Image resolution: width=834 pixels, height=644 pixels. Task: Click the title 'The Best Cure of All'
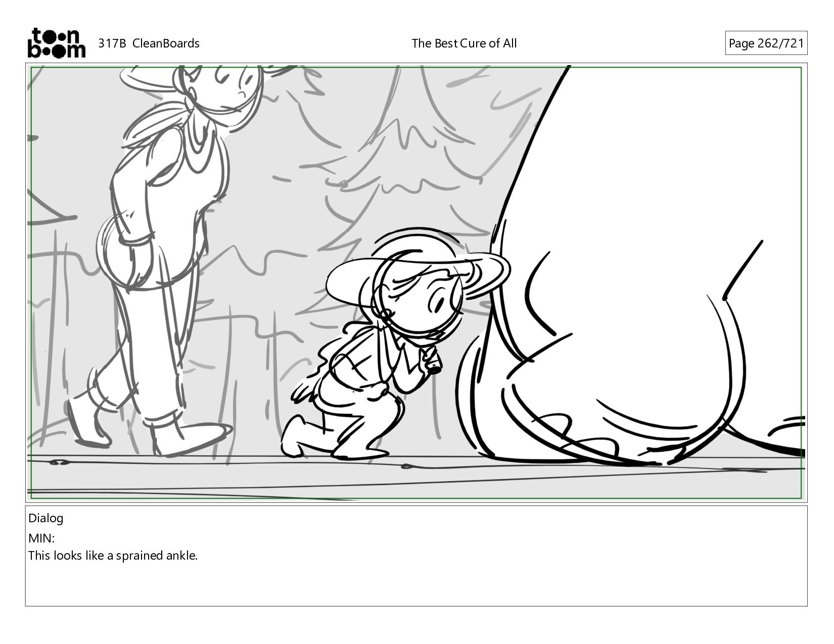[x=464, y=43]
